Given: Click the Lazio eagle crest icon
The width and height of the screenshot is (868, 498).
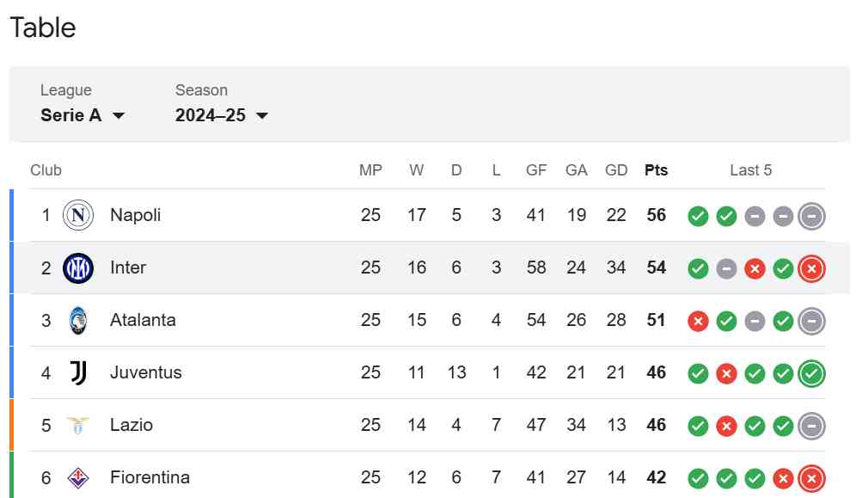Looking at the screenshot, I should coord(78,426).
